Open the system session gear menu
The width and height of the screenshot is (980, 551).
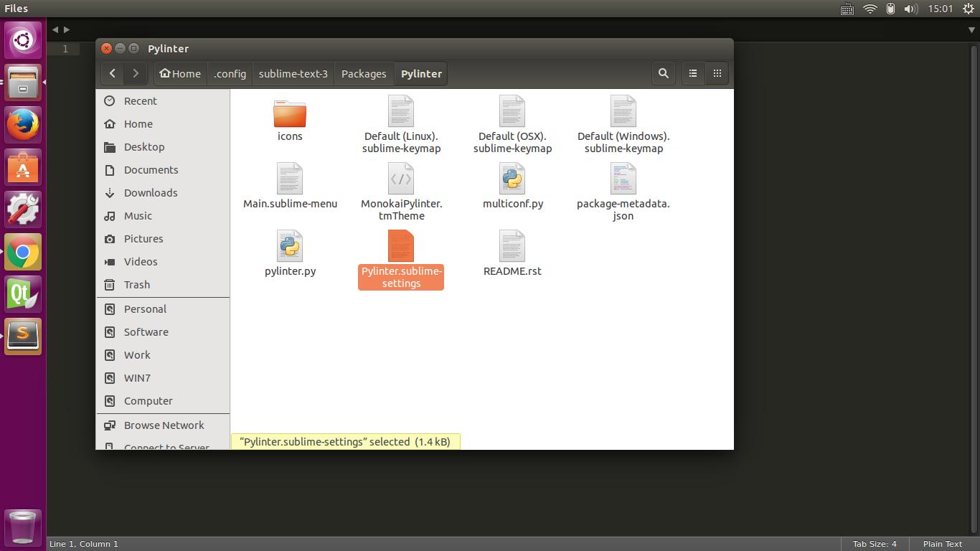click(x=968, y=9)
